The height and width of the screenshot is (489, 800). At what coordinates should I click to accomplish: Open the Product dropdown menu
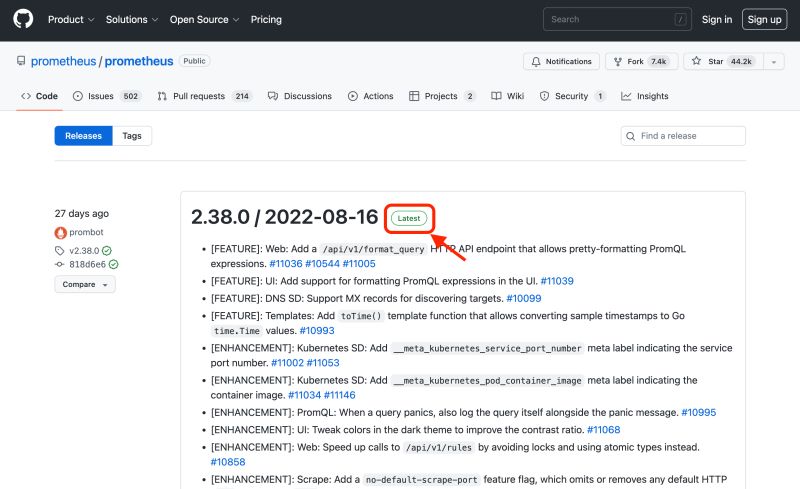click(x=71, y=19)
